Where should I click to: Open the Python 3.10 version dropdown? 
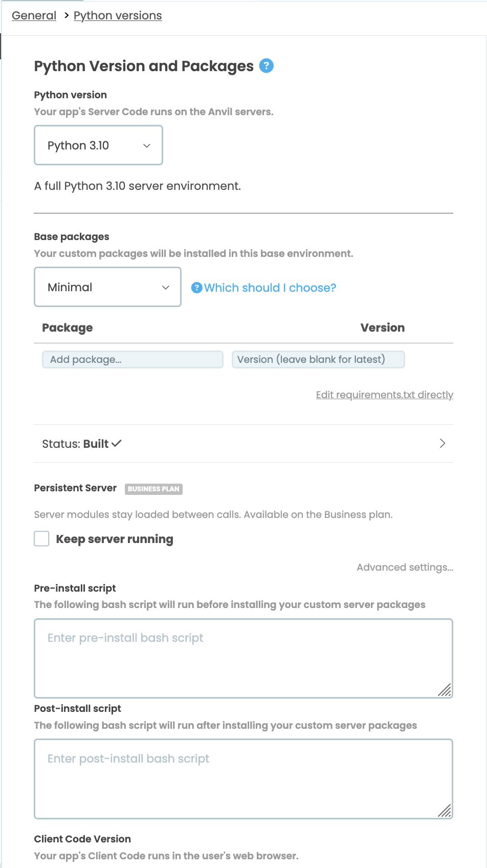(x=98, y=145)
